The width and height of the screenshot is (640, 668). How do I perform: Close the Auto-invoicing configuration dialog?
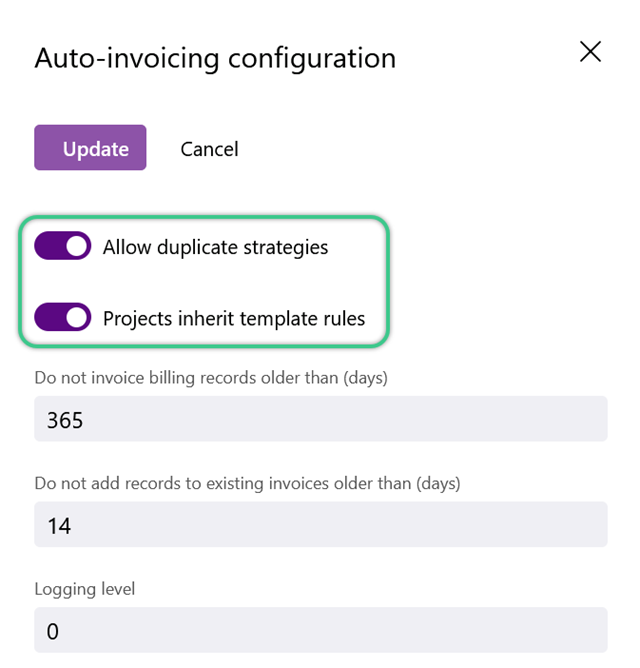pos(590,52)
